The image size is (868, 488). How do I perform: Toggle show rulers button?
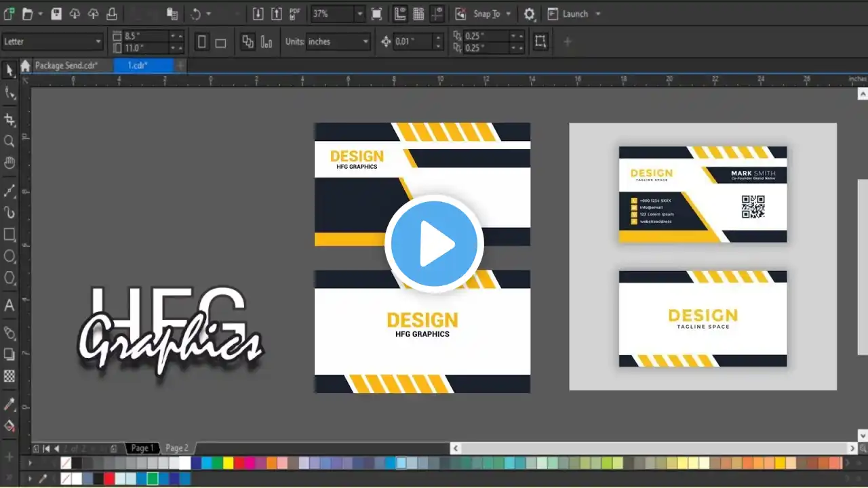pos(400,14)
